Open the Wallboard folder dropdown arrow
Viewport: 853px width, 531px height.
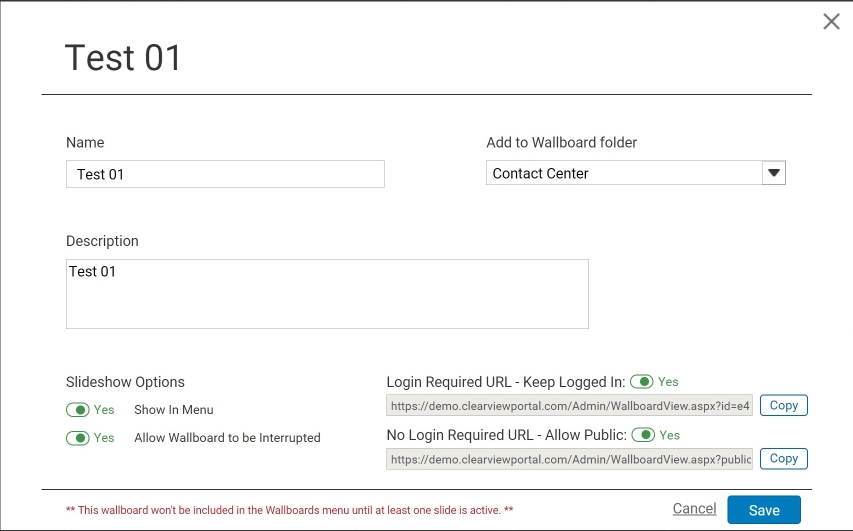774,173
